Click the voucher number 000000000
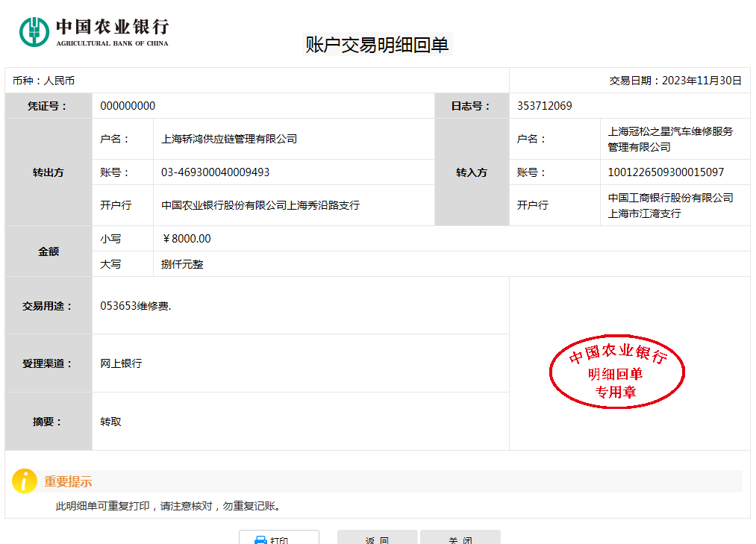The image size is (756, 544). click(x=128, y=106)
